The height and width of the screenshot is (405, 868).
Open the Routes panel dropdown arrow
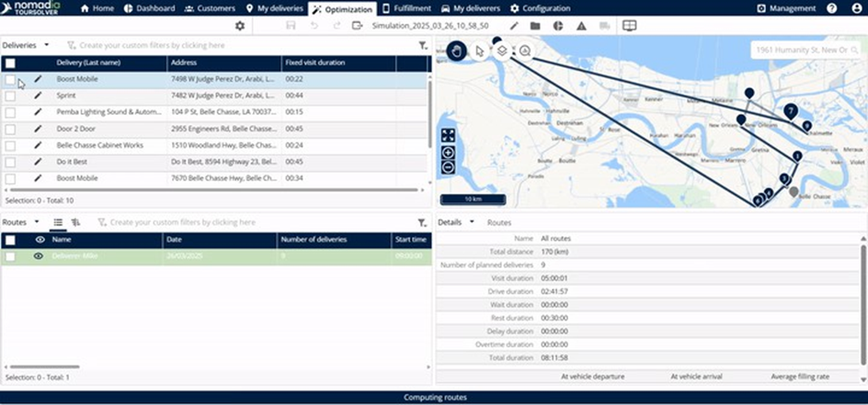pos(37,221)
